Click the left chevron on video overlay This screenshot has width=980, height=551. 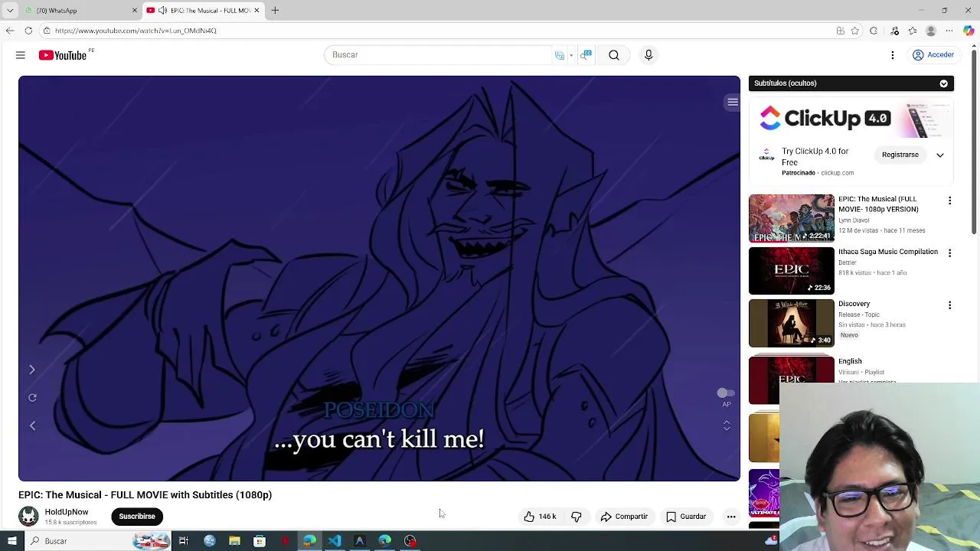click(32, 425)
